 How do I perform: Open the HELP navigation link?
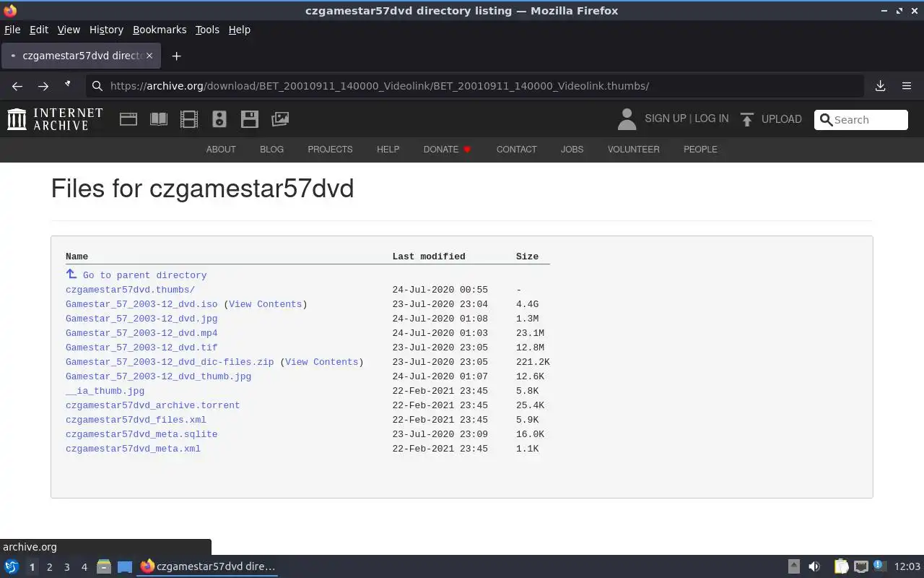388,150
